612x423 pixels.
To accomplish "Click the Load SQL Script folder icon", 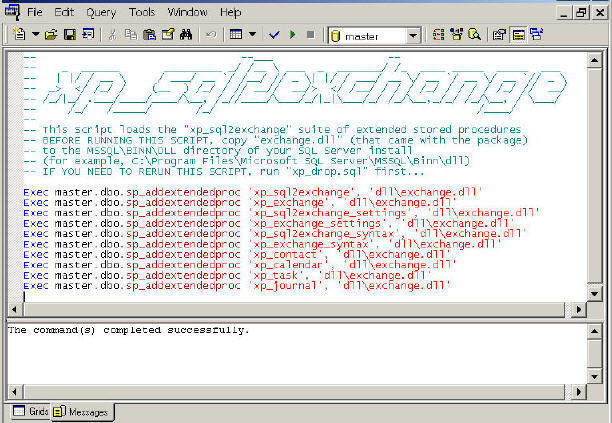I will tap(51, 35).
